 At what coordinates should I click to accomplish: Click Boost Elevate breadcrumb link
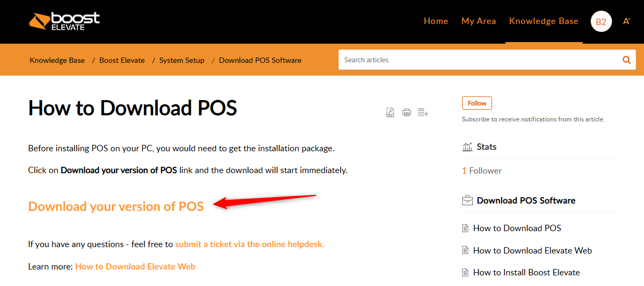click(x=122, y=60)
